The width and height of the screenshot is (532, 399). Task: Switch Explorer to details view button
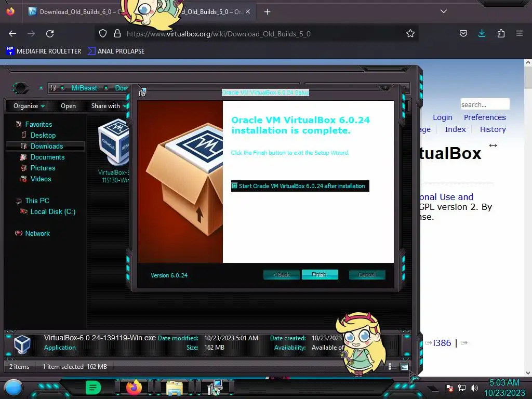[390, 366]
